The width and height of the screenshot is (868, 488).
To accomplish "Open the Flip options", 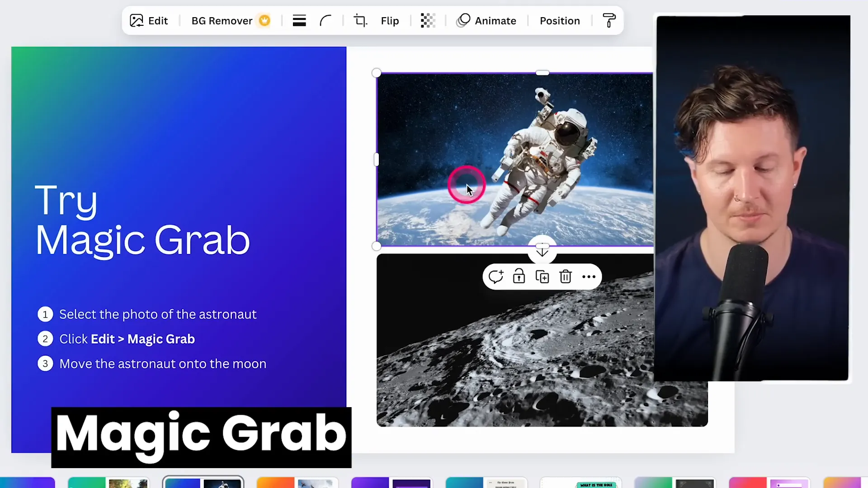I will click(389, 21).
